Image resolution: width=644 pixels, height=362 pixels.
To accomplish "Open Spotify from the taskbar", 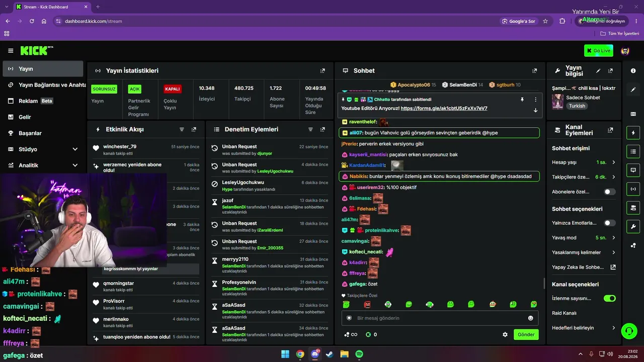I will (359, 354).
